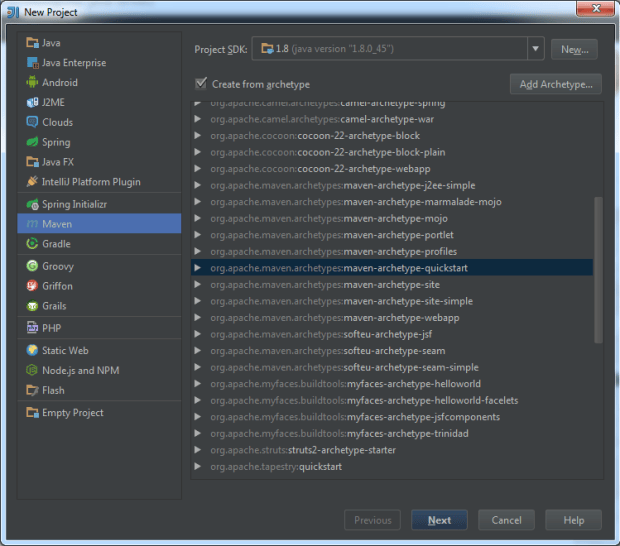Select maven-archetype-site-simple row
Image resolution: width=620 pixels, height=546 pixels.
391,301
